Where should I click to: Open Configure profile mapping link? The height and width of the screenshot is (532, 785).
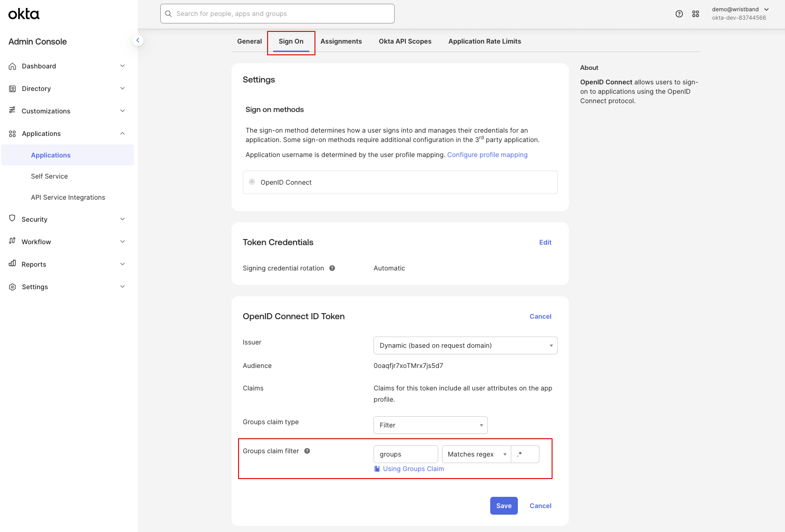point(487,155)
